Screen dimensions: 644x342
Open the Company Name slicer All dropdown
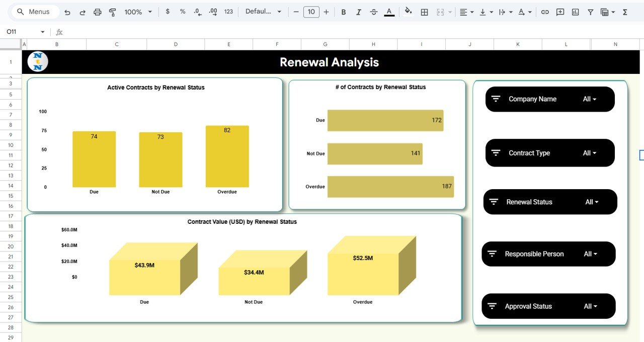[x=589, y=99]
